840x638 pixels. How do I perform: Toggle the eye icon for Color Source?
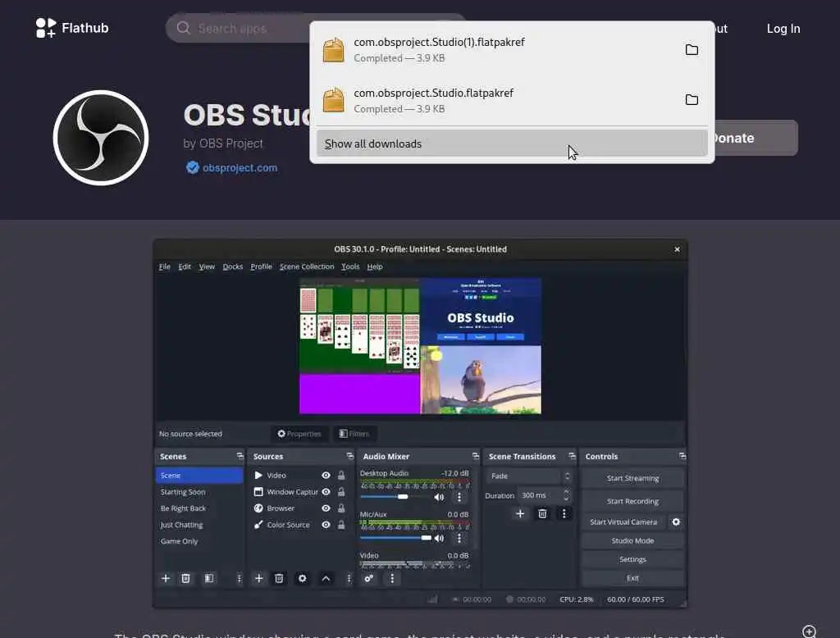[x=326, y=525]
